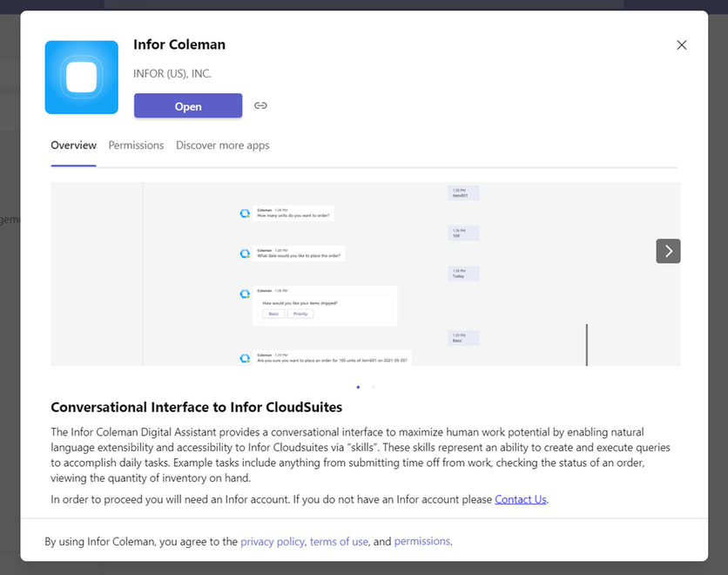Viewport: 728px width, 575px height.
Task: Follow the Contact Us link
Action: [x=521, y=499]
